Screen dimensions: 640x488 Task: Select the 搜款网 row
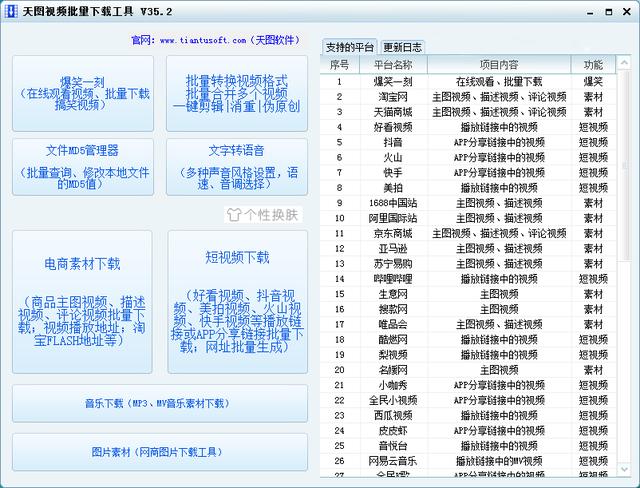coord(468,309)
